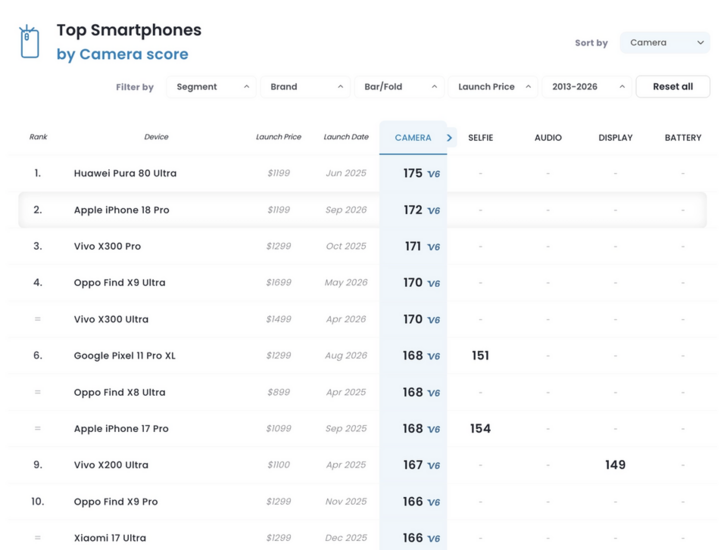
Task: Switch to the BATTERY tab
Action: point(683,138)
